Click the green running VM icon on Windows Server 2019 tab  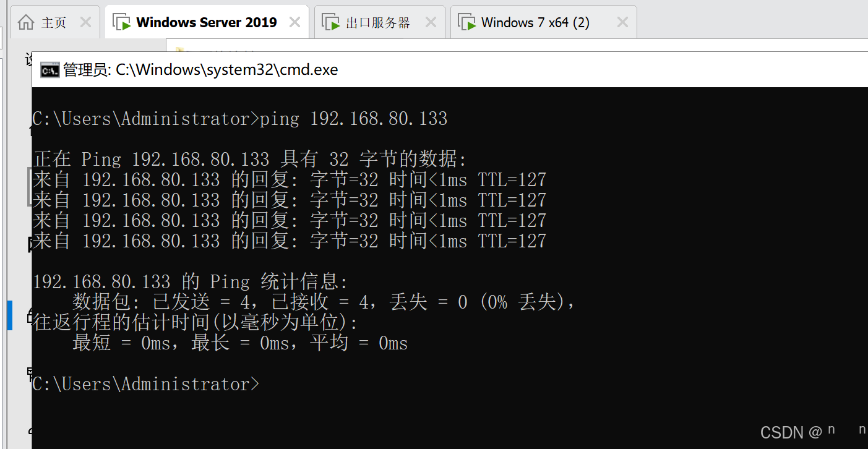click(x=120, y=21)
